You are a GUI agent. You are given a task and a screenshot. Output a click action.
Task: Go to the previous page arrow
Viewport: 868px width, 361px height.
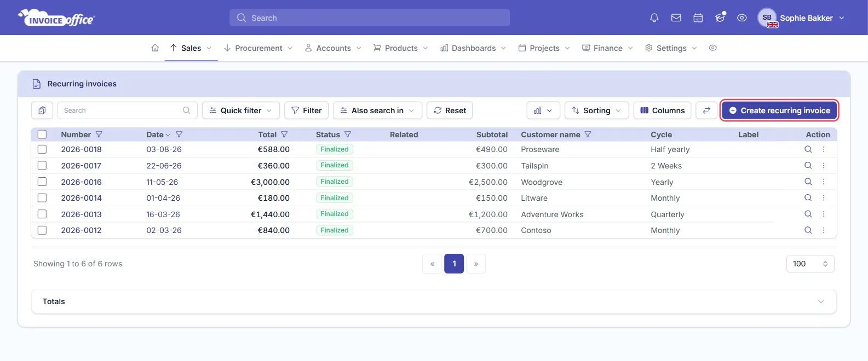click(x=432, y=264)
